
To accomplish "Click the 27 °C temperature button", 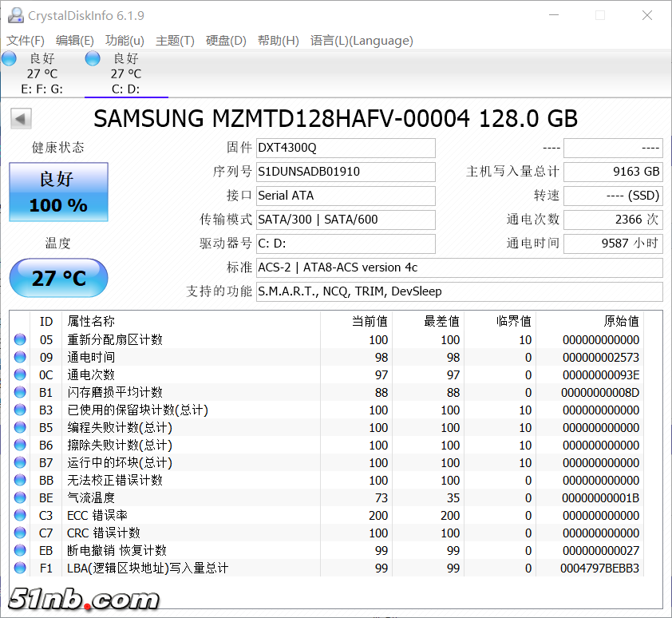I will [x=58, y=278].
